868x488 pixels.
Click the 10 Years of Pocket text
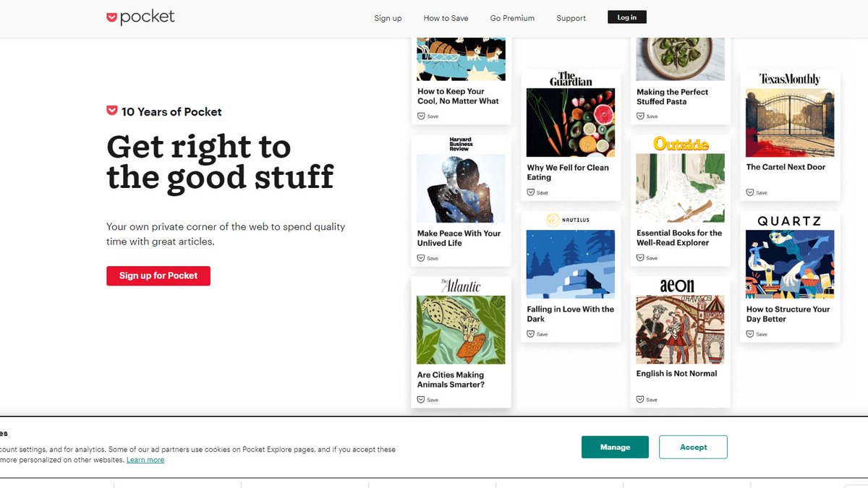[171, 111]
